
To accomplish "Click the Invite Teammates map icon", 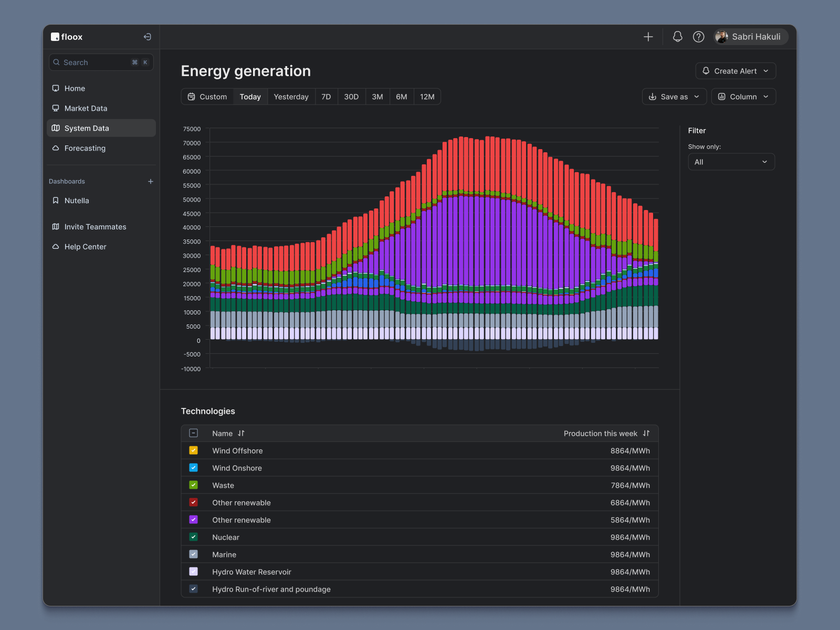I will (x=56, y=227).
